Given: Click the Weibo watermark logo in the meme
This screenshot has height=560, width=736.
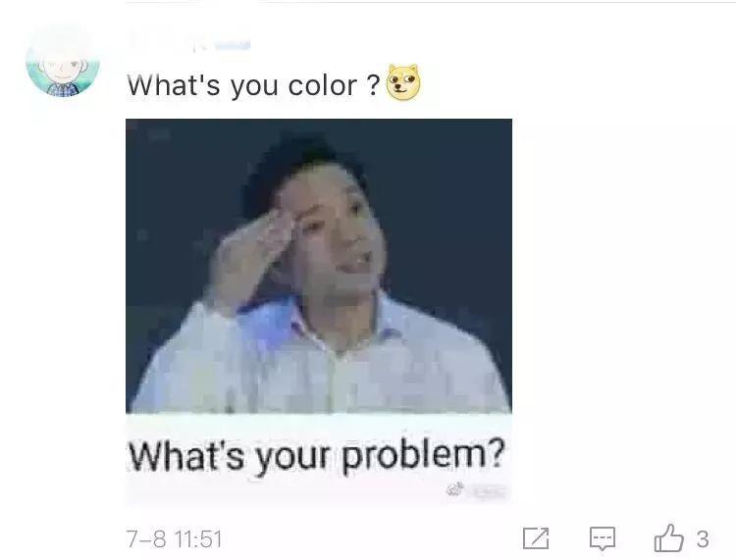Looking at the screenshot, I should click(x=455, y=490).
